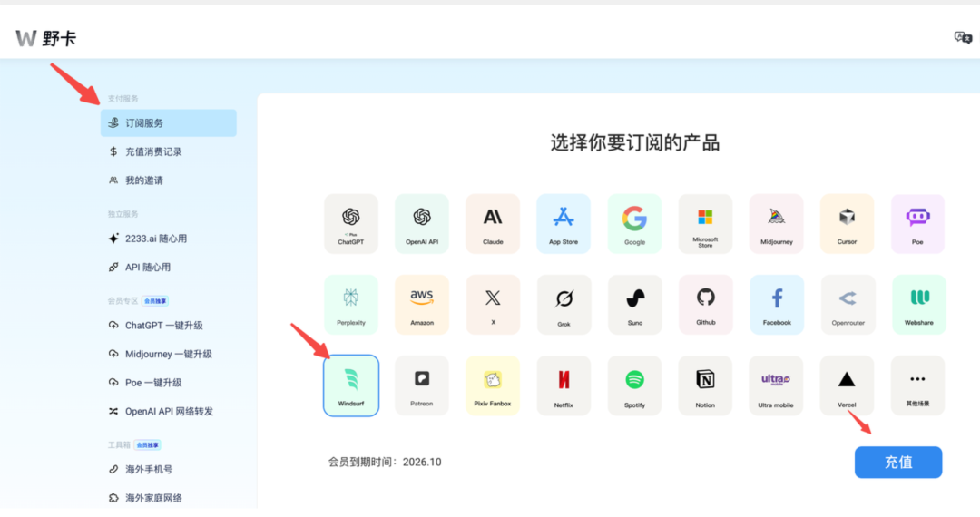This screenshot has height=517, width=980.
Task: Select the Amazon AWS tile
Action: coord(422,305)
